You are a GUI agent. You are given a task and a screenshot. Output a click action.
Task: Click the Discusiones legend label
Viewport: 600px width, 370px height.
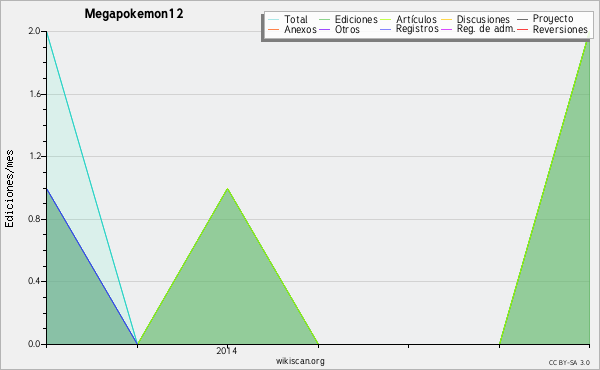[x=483, y=19]
